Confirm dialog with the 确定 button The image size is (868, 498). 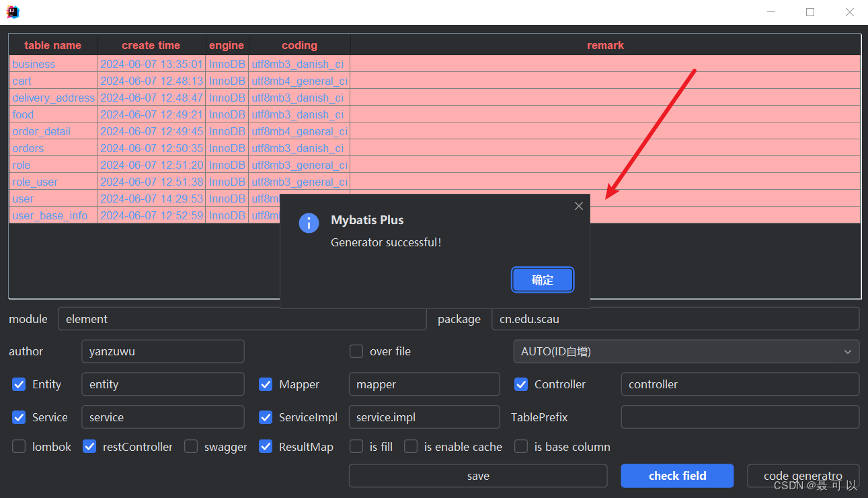click(543, 280)
